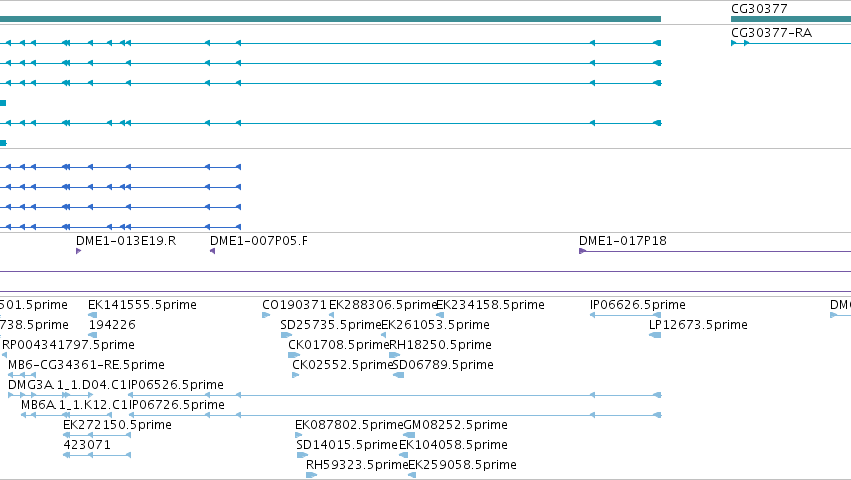Select the arrow glyph below GM08252.5prime
The width and height of the screenshot is (851, 480).
pos(409,435)
